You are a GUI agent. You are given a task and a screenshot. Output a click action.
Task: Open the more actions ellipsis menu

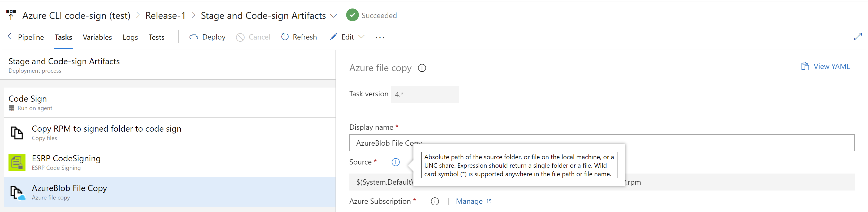click(x=380, y=38)
